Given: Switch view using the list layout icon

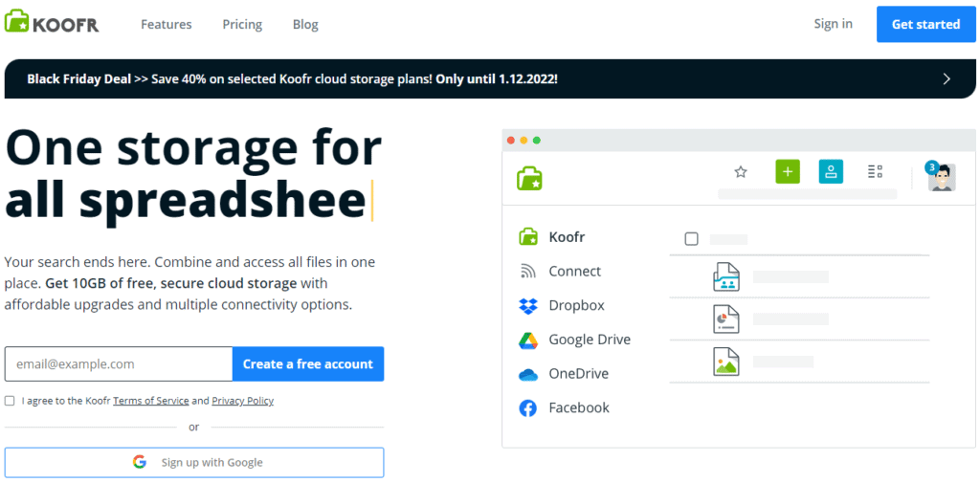Looking at the screenshot, I should pos(875,172).
